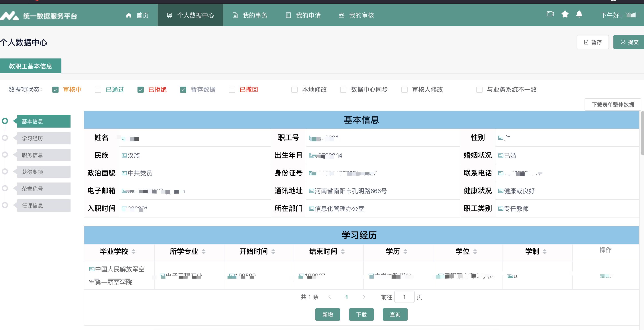Screen dimensions: 644x330
Task: Open favorites star icon
Action: 565,14
